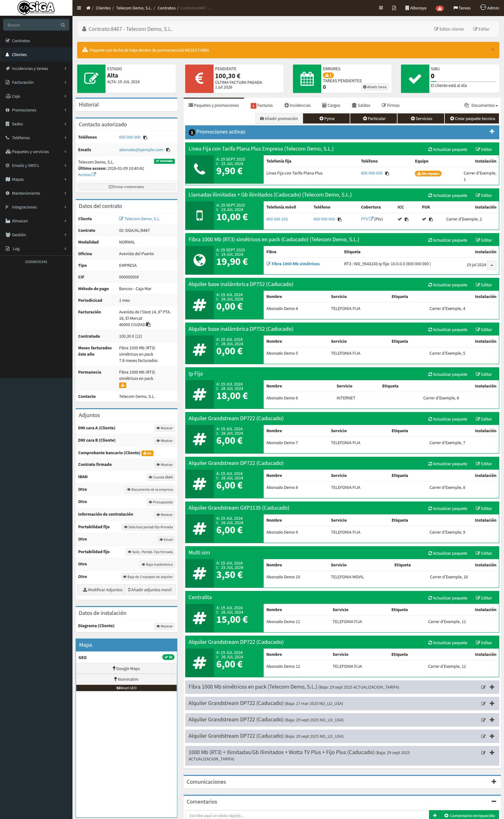Image resolution: width=504 pixels, height=819 pixels.
Task: Show the DNI cara A attachment
Action: point(165,428)
